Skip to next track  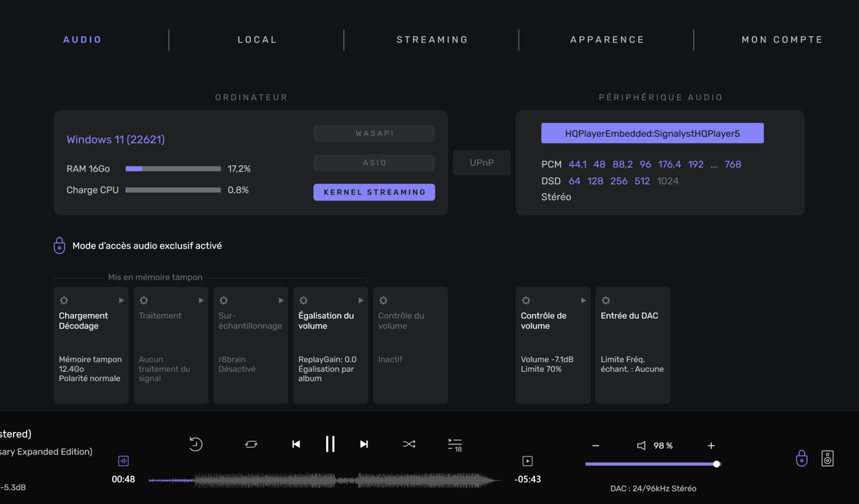[x=364, y=444]
